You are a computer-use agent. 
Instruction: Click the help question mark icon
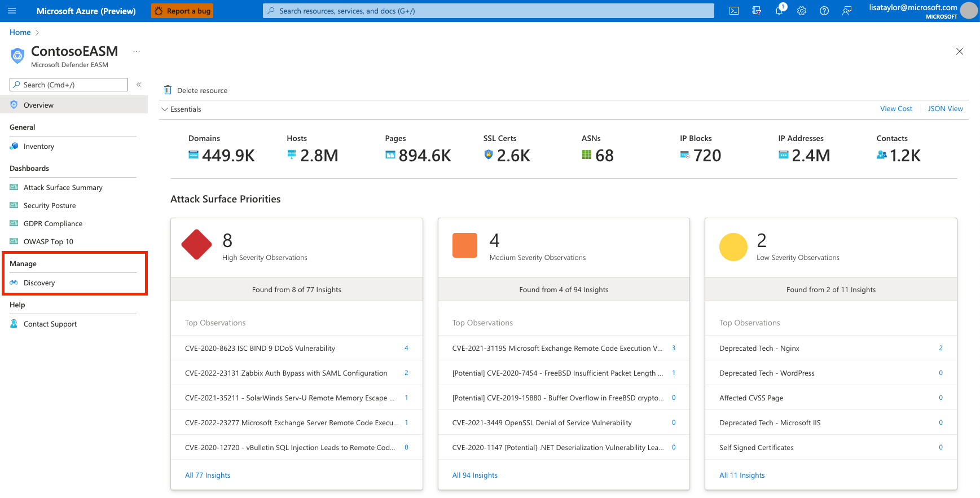click(x=824, y=11)
